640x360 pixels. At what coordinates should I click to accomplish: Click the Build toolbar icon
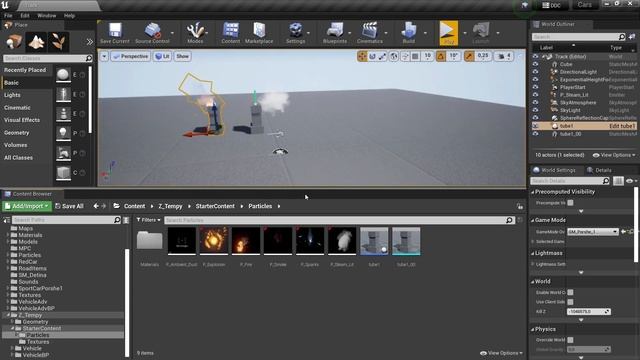pyautogui.click(x=409, y=33)
